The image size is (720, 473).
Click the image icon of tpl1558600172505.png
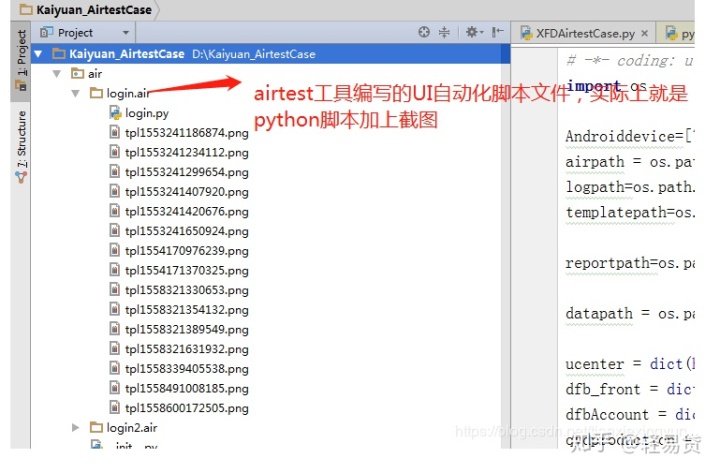click(115, 408)
